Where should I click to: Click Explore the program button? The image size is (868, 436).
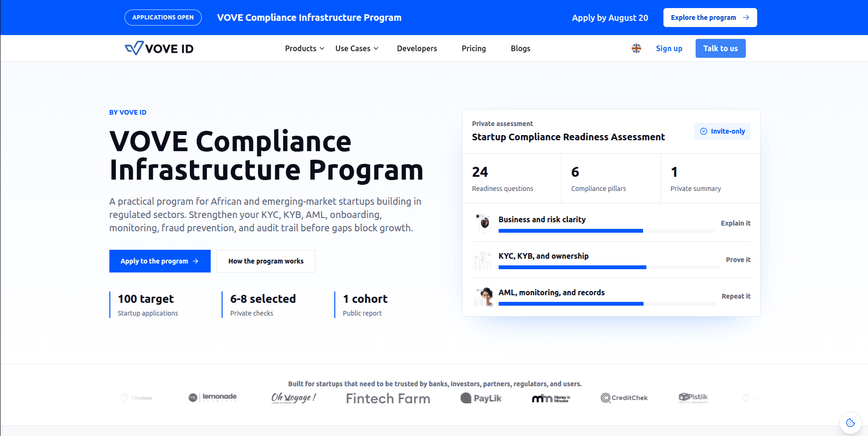(710, 18)
